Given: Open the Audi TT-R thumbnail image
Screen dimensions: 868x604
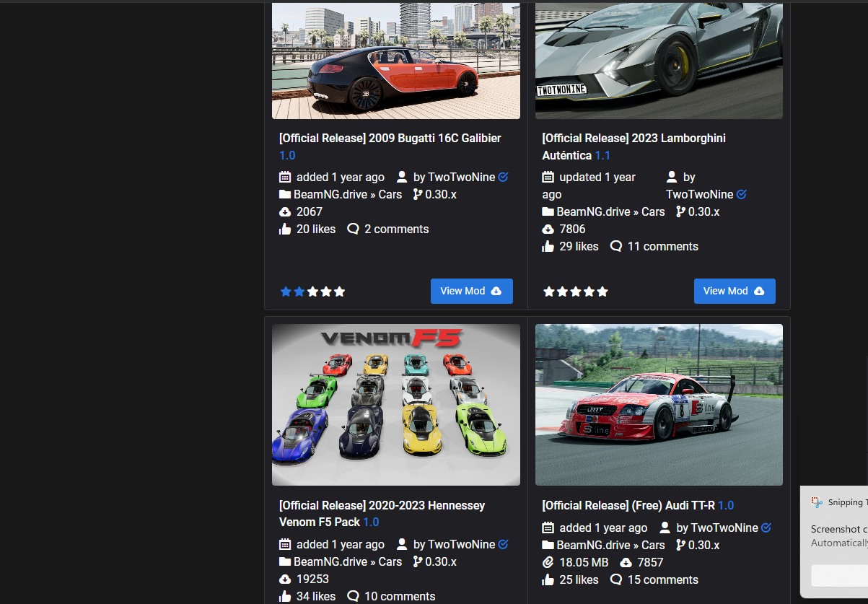Looking at the screenshot, I should click(659, 405).
